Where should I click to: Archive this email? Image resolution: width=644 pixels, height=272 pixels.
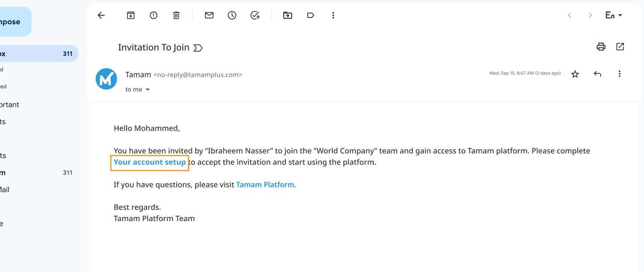131,15
